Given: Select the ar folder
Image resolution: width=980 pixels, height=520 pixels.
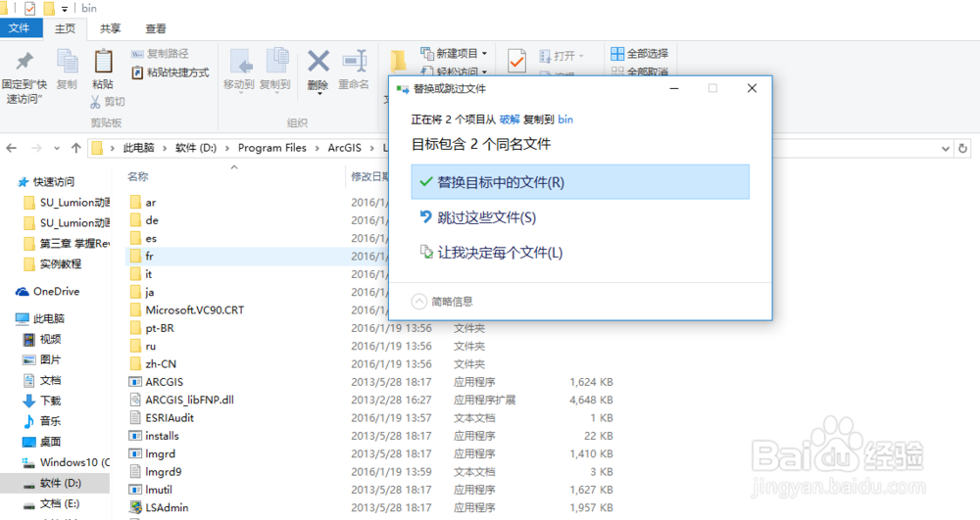Looking at the screenshot, I should 144,203.
